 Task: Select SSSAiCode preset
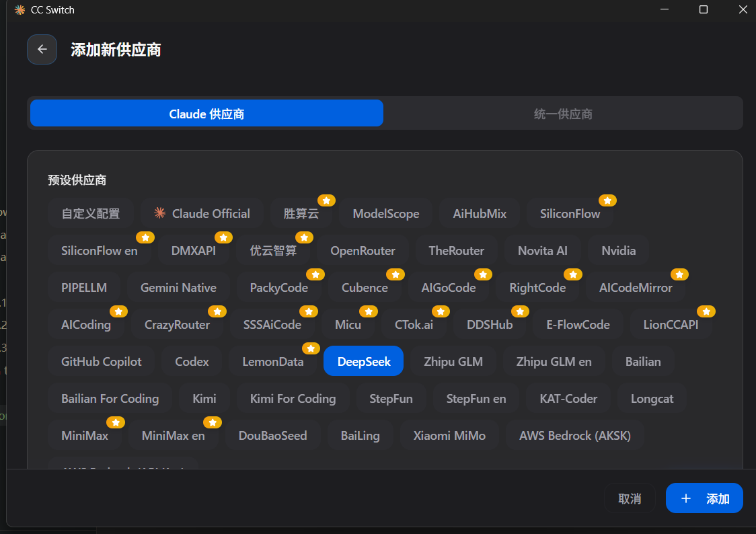pyautogui.click(x=272, y=325)
